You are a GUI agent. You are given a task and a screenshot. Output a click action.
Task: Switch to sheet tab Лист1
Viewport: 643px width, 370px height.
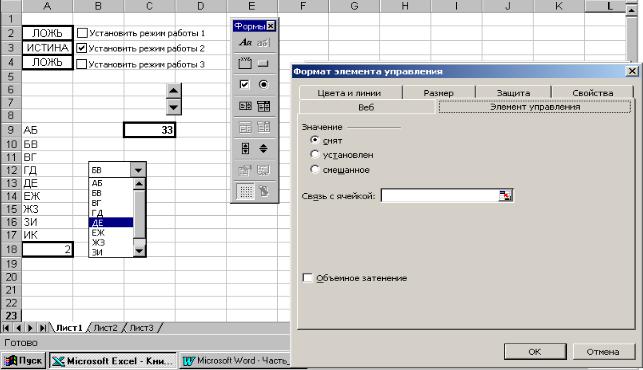(x=69, y=328)
